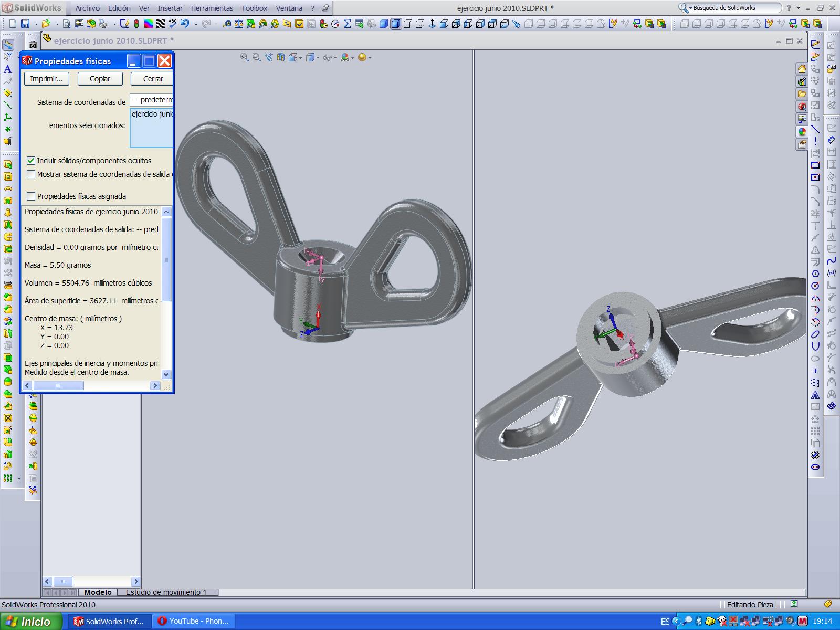Expand Hide/Show Items glasses dropdown
The height and width of the screenshot is (630, 840).
click(335, 58)
